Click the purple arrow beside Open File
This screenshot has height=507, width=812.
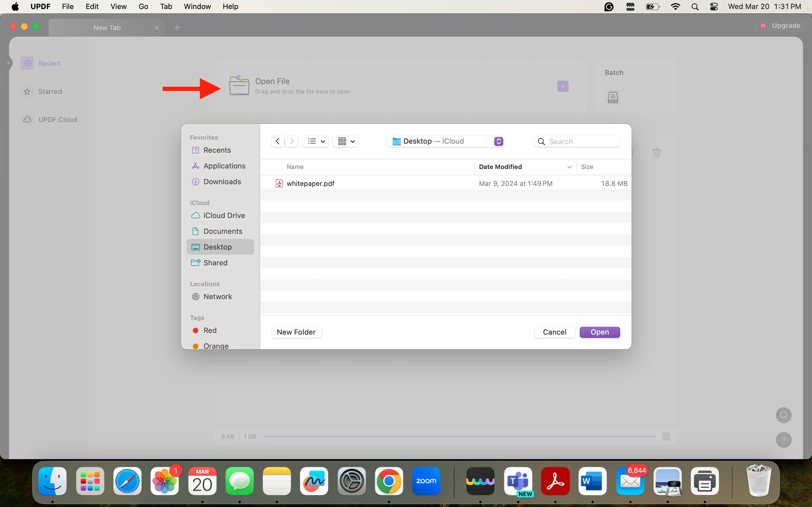pos(563,86)
